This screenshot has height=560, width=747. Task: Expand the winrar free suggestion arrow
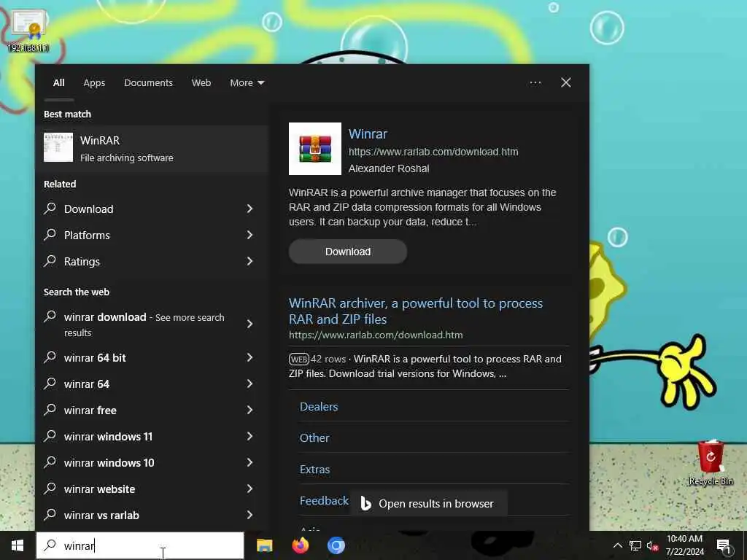(x=249, y=410)
